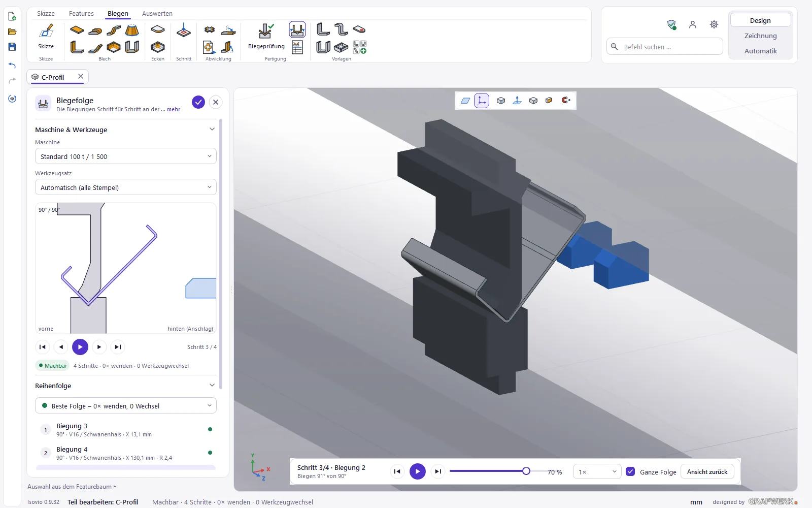The height and width of the screenshot is (508, 812).
Task: Open the Schnitt cut tool
Action: (184, 30)
